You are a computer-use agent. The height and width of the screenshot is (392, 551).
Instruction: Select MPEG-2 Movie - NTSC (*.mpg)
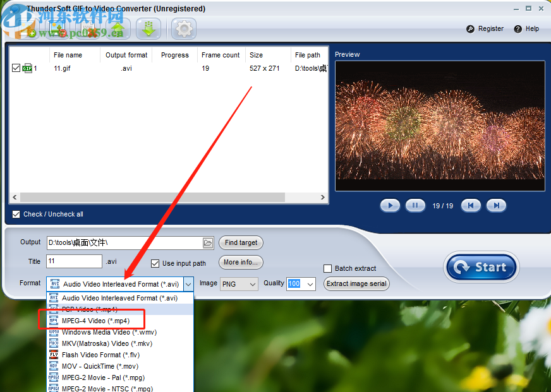[x=120, y=388]
